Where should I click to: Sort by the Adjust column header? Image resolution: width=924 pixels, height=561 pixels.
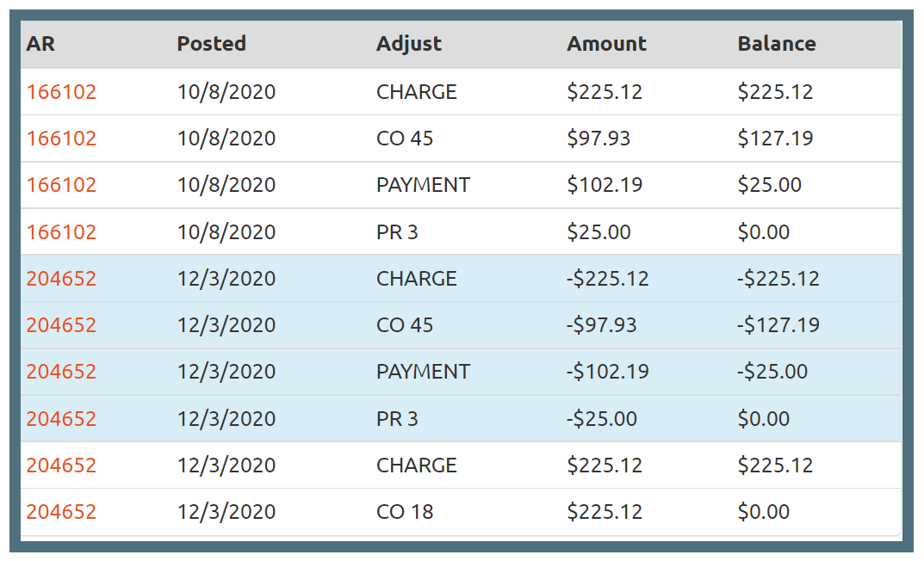(x=408, y=44)
